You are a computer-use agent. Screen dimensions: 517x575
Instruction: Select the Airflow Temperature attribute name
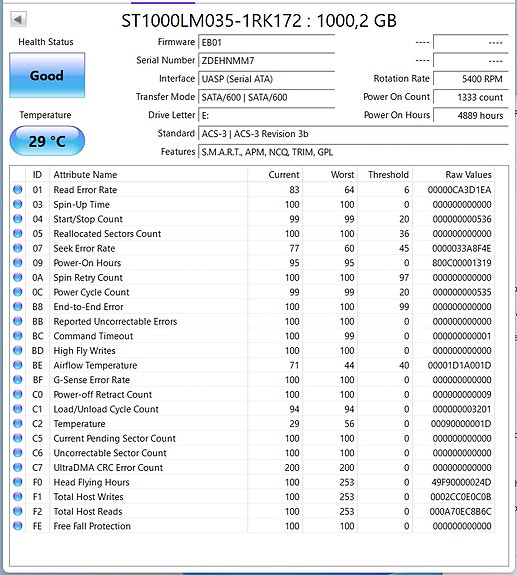[x=95, y=365]
